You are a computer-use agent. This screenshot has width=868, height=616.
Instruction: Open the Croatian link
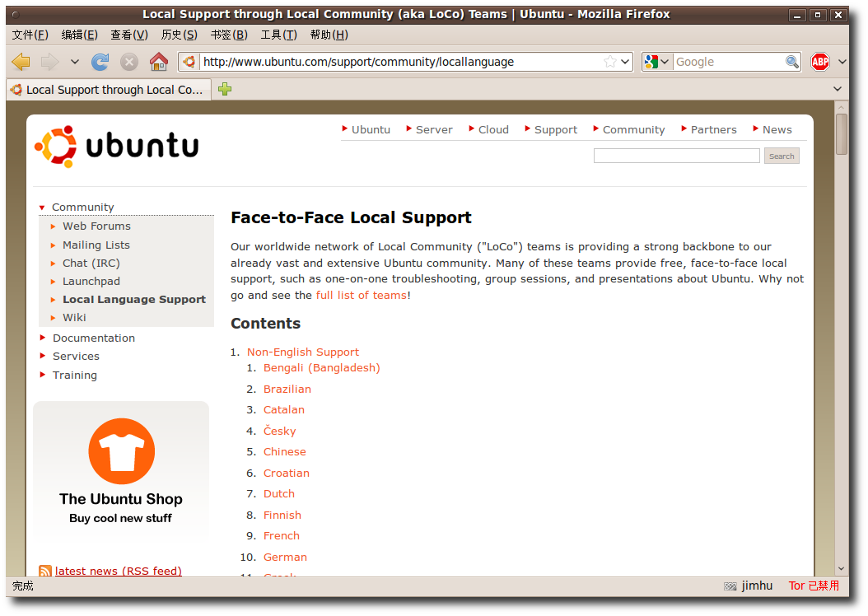pyautogui.click(x=287, y=474)
